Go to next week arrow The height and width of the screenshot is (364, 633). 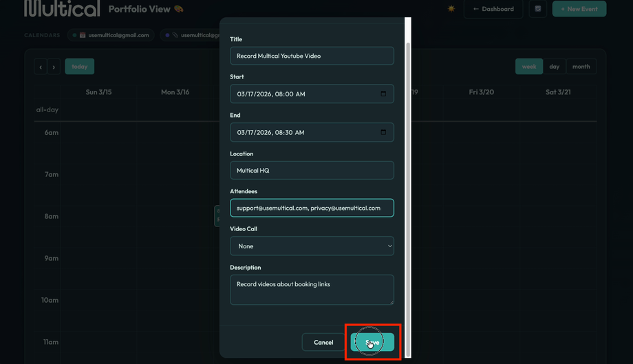click(54, 67)
